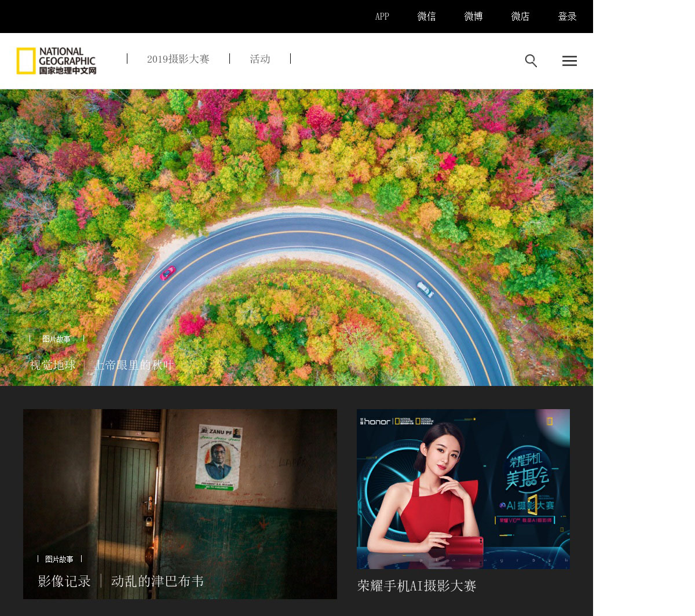Image resolution: width=695 pixels, height=616 pixels.
Task: Open the search magnifier icon
Action: pyautogui.click(x=531, y=61)
